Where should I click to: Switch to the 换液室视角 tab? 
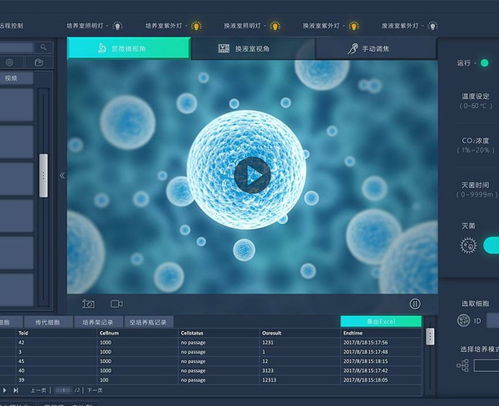(x=253, y=49)
